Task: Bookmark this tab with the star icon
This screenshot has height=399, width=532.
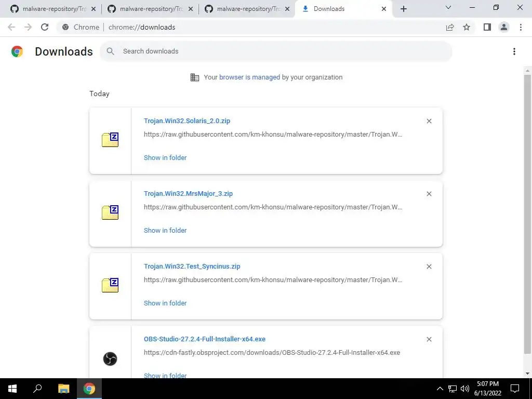Action: click(467, 27)
